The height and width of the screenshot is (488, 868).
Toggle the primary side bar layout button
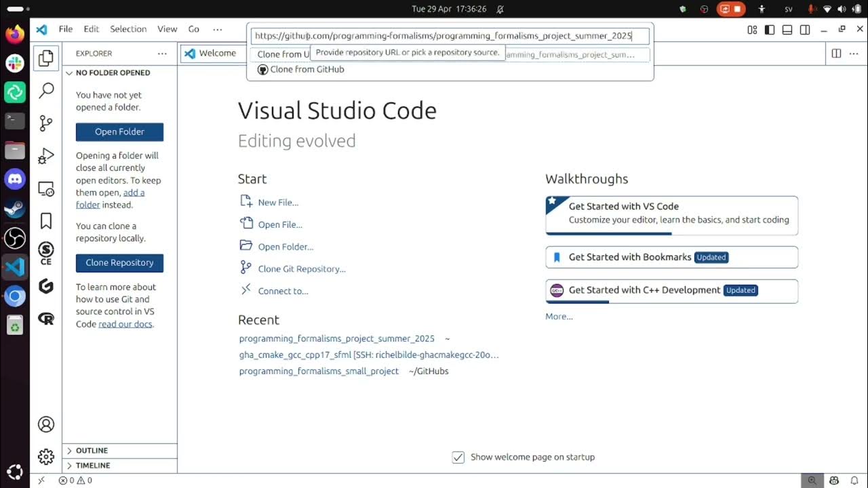(770, 30)
